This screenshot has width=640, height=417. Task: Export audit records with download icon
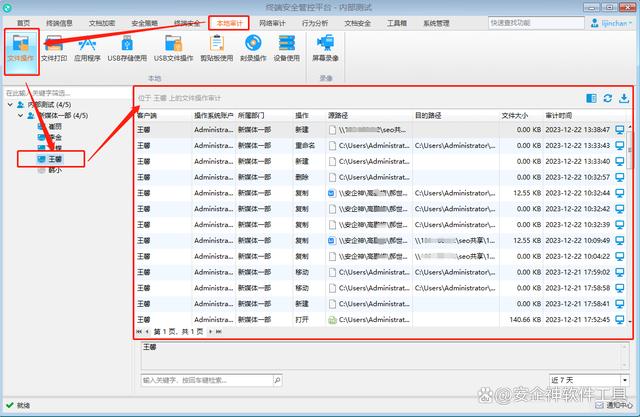[624, 98]
